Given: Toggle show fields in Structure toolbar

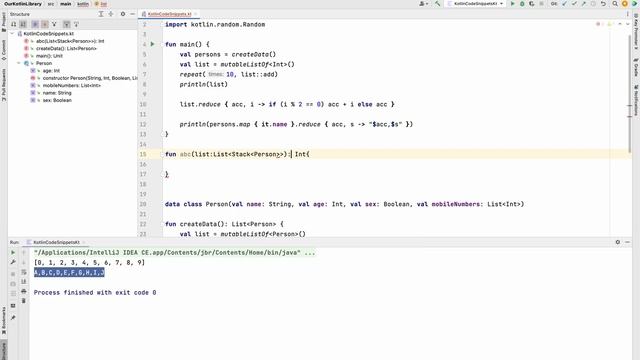Looking at the screenshot, I should pyautogui.click(x=44, y=24).
